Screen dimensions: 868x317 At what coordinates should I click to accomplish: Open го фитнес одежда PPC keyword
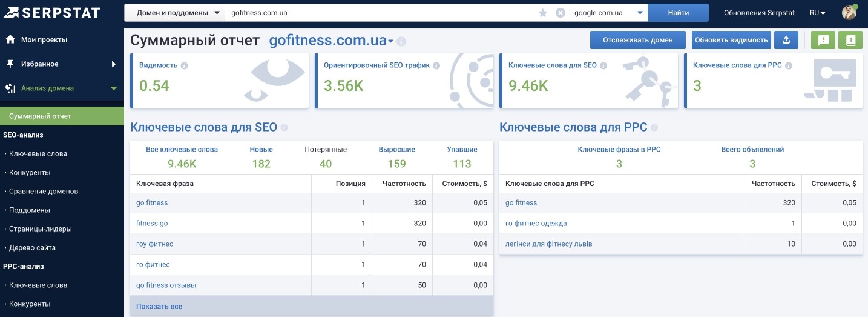(536, 223)
